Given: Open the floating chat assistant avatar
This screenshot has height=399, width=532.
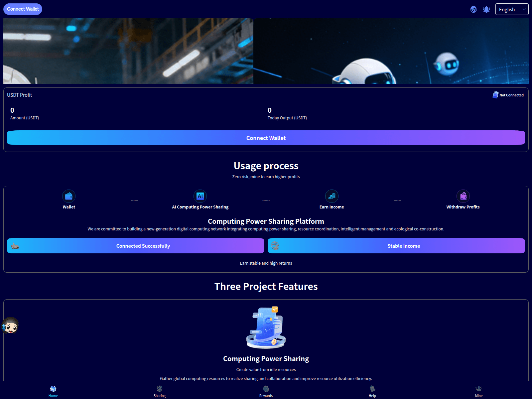Looking at the screenshot, I should point(10,326).
